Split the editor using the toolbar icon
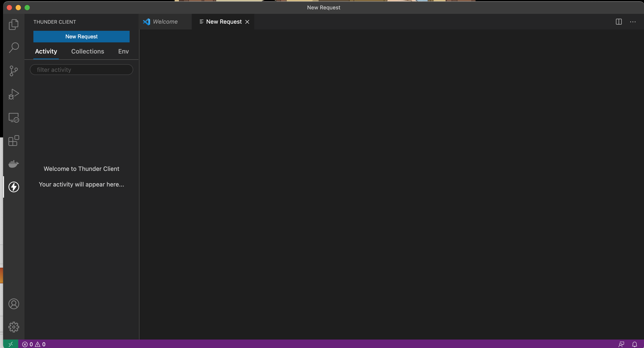 [618, 22]
